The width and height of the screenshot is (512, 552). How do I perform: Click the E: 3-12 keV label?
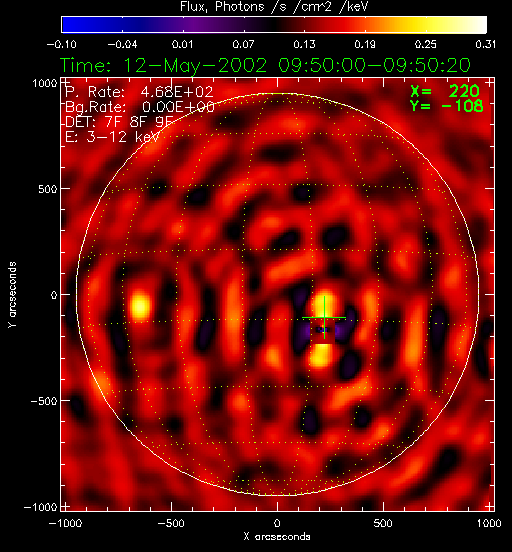112,137
